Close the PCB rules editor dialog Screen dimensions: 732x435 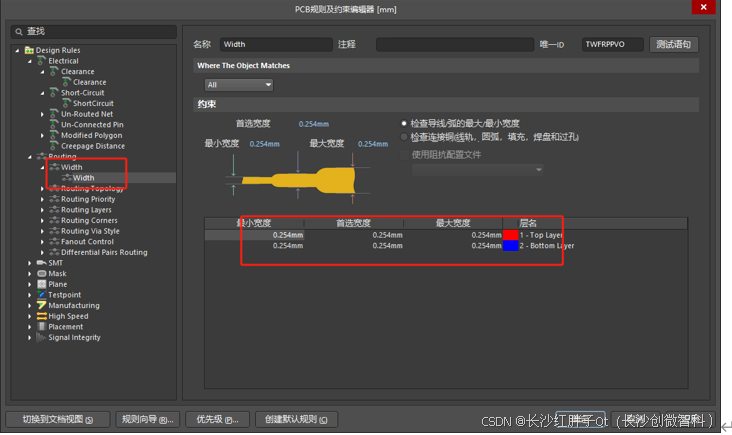703,7
